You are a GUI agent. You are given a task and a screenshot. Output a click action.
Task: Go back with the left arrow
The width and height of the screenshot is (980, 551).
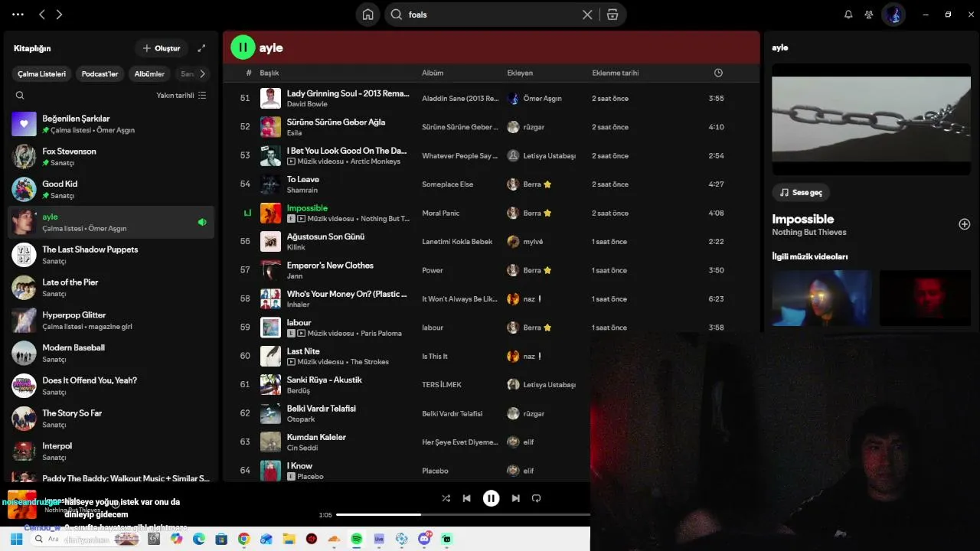[x=42, y=15]
